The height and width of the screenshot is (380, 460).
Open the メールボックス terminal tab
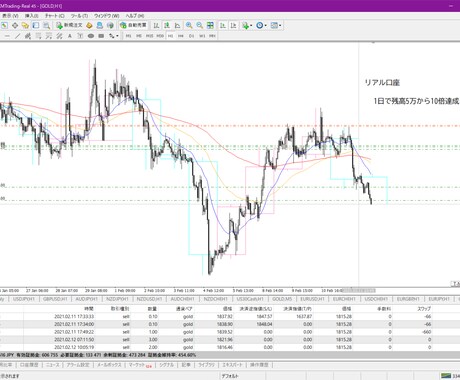[x=109, y=365]
